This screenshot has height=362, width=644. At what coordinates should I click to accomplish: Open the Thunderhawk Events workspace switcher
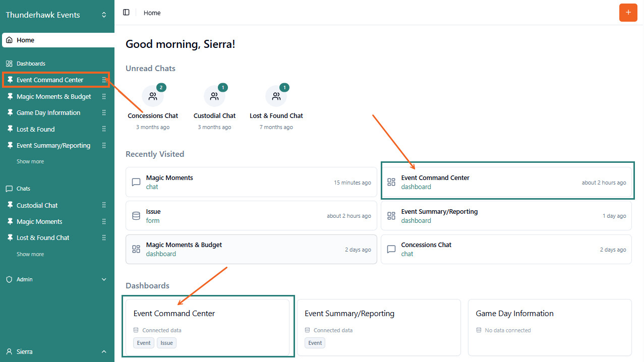point(57,15)
